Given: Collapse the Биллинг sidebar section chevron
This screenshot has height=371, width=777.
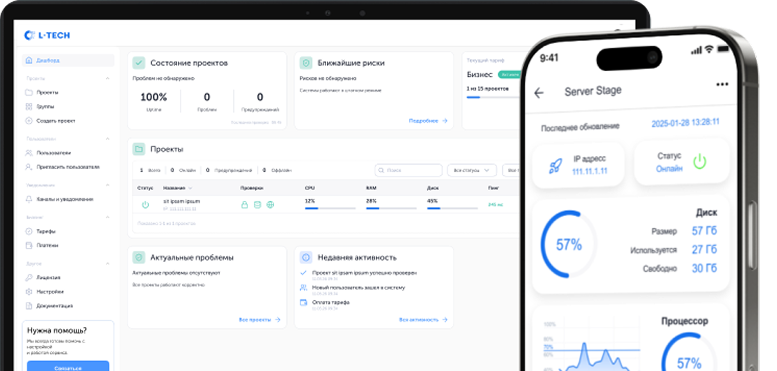Looking at the screenshot, I should (108, 217).
